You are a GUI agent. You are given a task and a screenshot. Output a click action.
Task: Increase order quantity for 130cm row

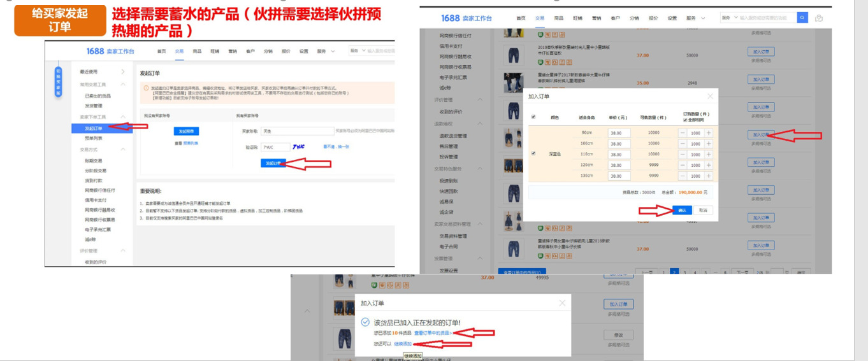point(708,176)
